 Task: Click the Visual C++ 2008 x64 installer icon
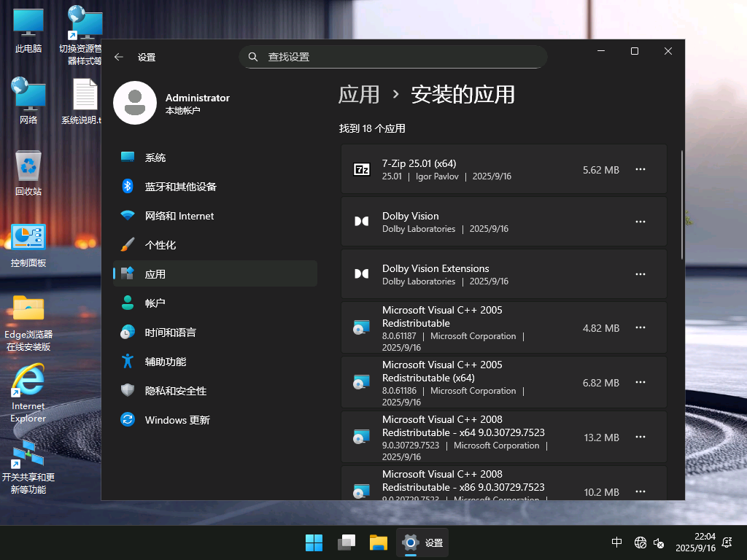coord(362,437)
